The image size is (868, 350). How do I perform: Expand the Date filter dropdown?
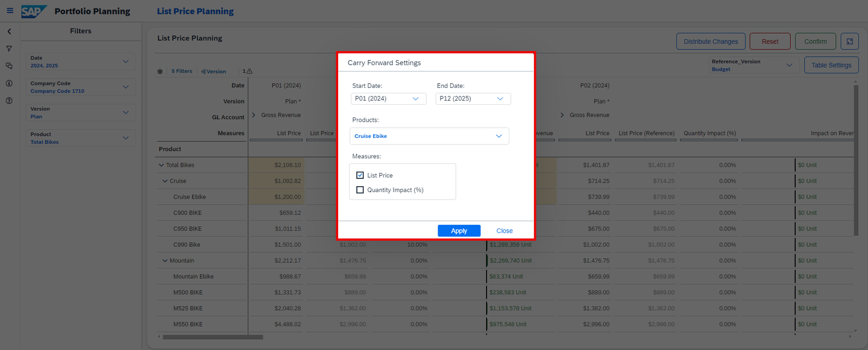tap(82, 61)
